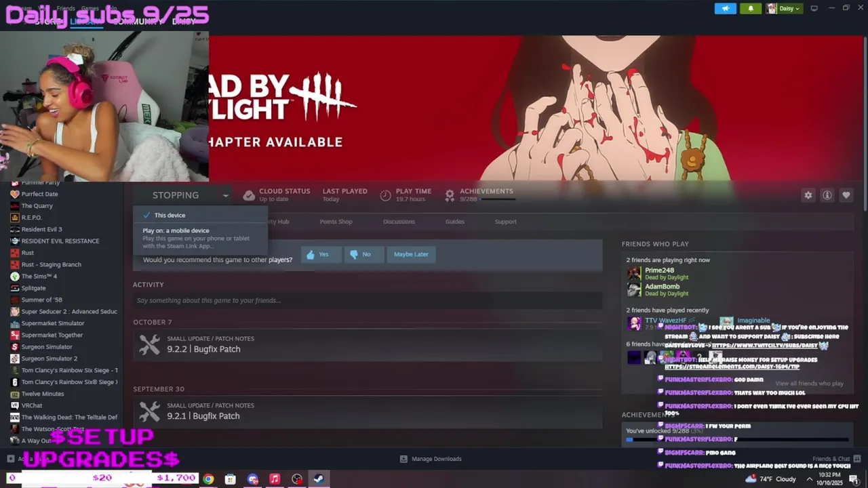Open the dropdown arrow beside STOPPING
The width and height of the screenshot is (868, 488).
225,195
